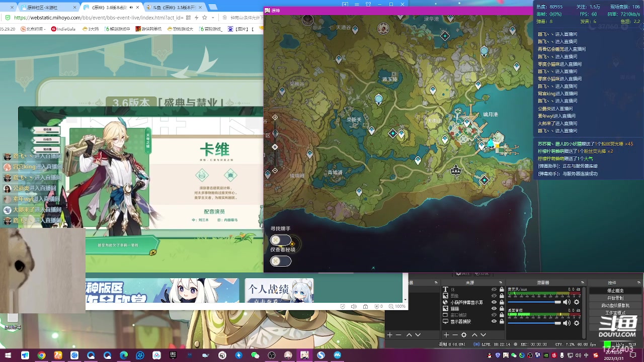This screenshot has width=644, height=362.
Task: Show the hidden 图像 source in OBS
Action: click(x=494, y=296)
